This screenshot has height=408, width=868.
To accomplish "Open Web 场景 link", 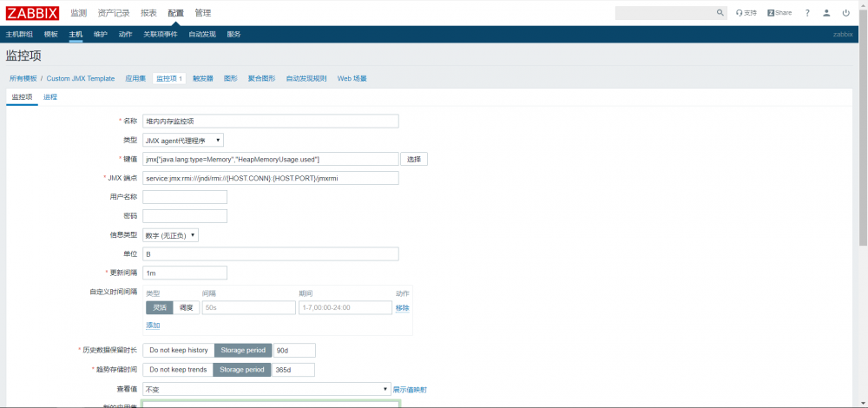I will [352, 79].
